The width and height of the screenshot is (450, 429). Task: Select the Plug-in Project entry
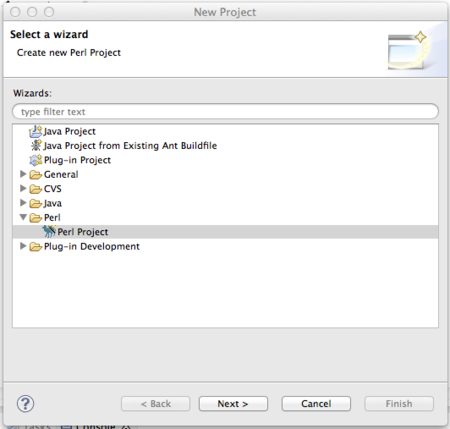[x=77, y=160]
